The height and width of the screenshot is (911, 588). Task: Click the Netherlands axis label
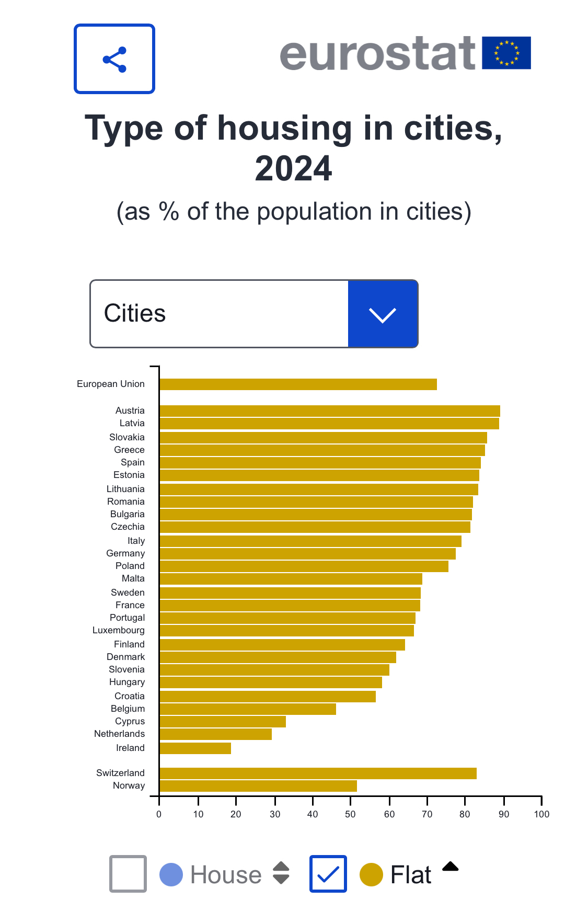click(x=119, y=734)
